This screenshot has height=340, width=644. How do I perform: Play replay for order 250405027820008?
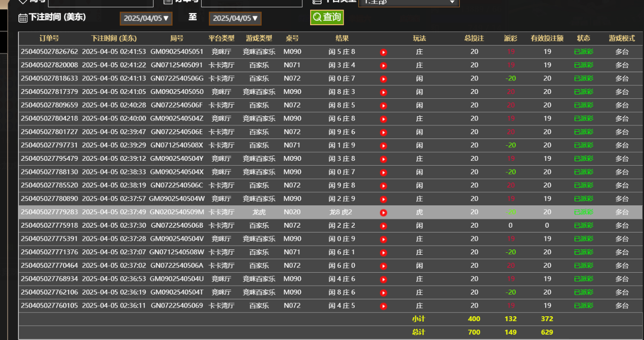[x=383, y=65]
